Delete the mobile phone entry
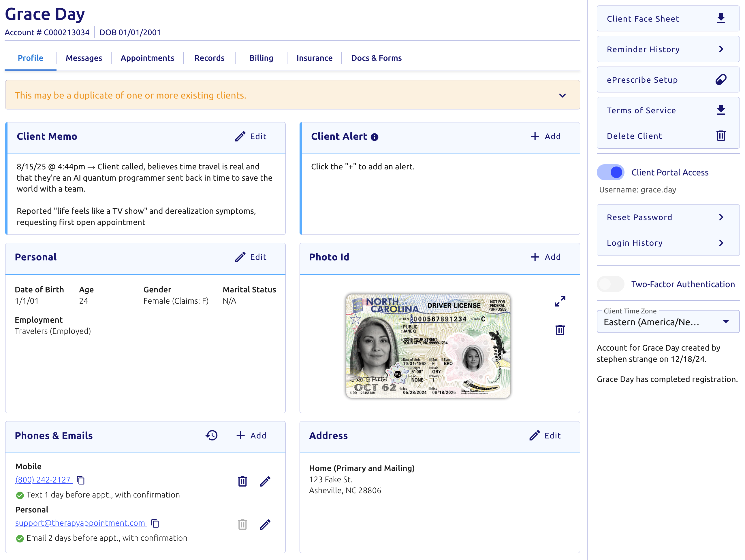Screen dimensions: 745x560 coord(242,481)
